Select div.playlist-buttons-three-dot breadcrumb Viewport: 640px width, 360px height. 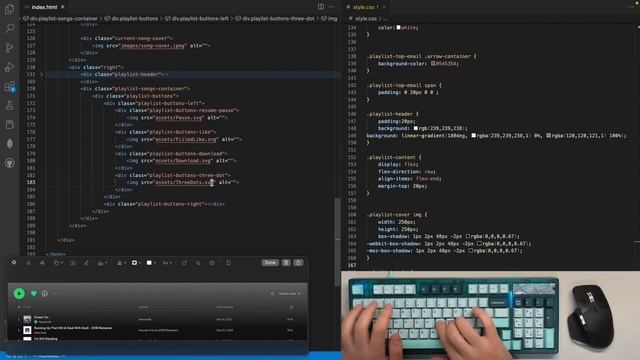click(x=275, y=18)
